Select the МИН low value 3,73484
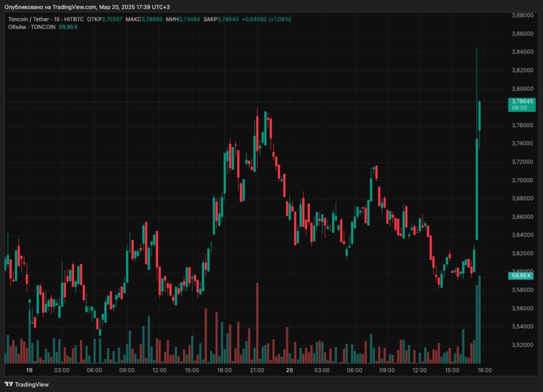This screenshot has height=392, width=543. point(189,19)
